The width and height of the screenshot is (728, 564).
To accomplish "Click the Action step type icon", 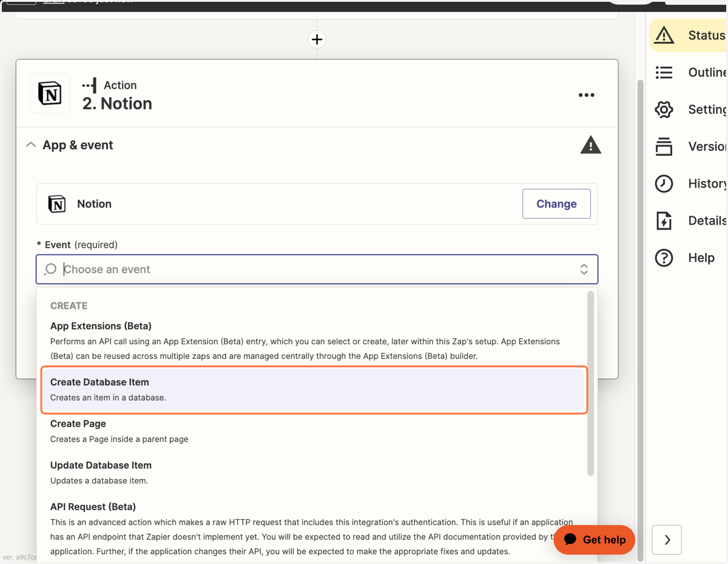I will point(89,85).
